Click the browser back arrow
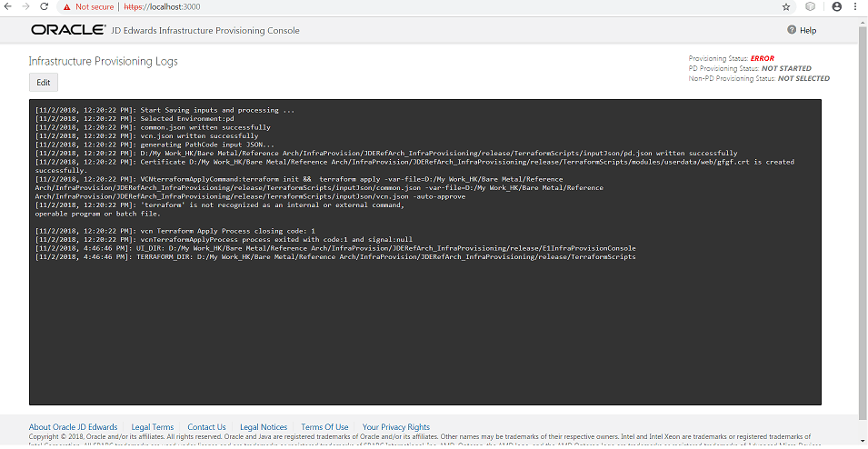Screen dimensions: 868x449 tap(7, 6)
